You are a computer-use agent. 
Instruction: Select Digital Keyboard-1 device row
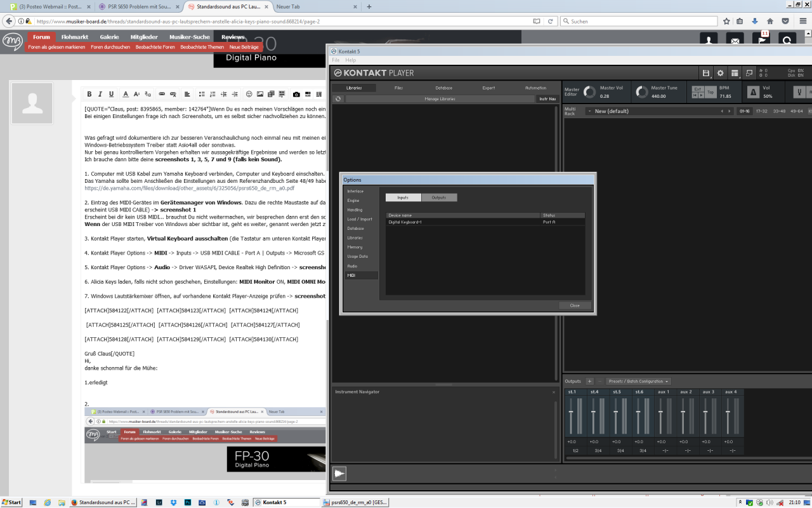[x=485, y=222]
